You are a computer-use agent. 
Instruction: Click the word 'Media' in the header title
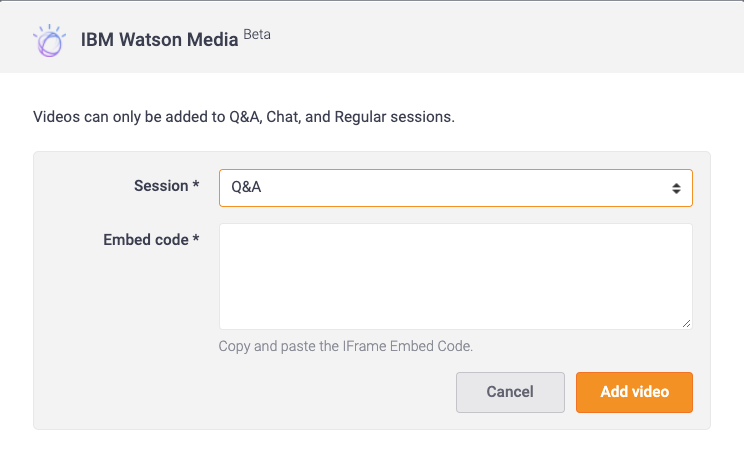click(x=212, y=40)
